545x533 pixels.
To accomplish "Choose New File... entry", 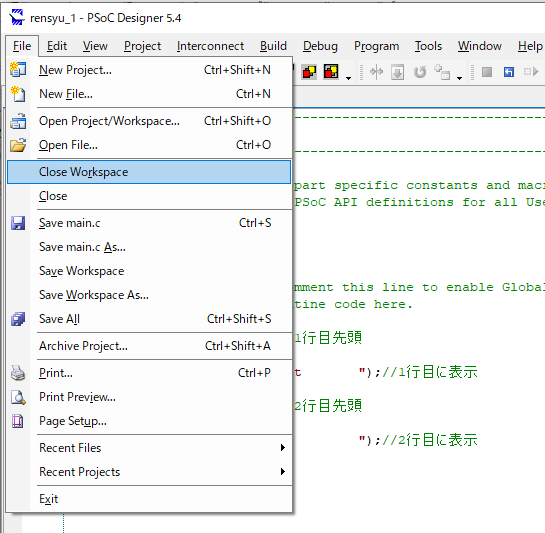I will (x=149, y=94).
